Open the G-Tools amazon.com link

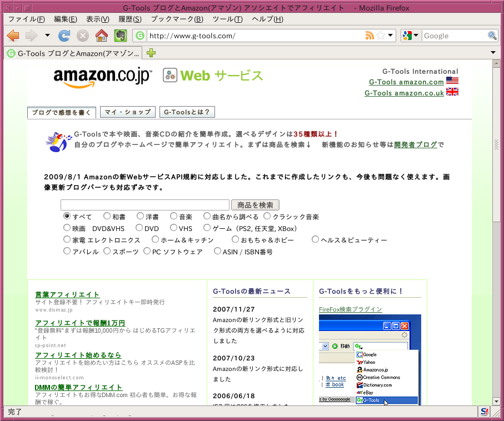pyautogui.click(x=406, y=82)
